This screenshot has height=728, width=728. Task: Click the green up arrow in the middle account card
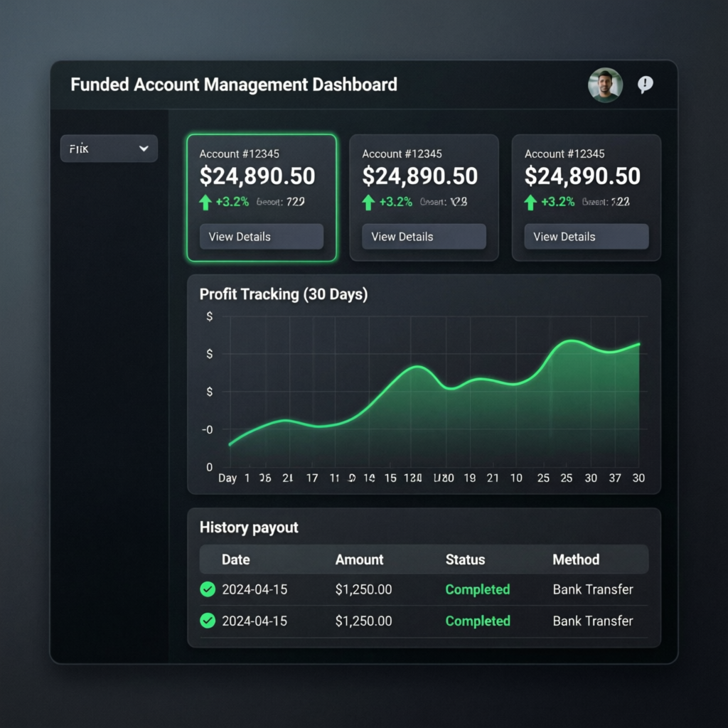click(x=368, y=203)
